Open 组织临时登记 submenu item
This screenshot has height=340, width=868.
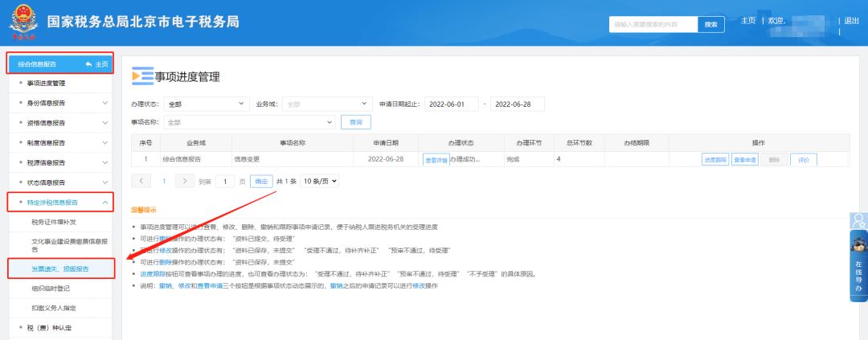point(51,289)
